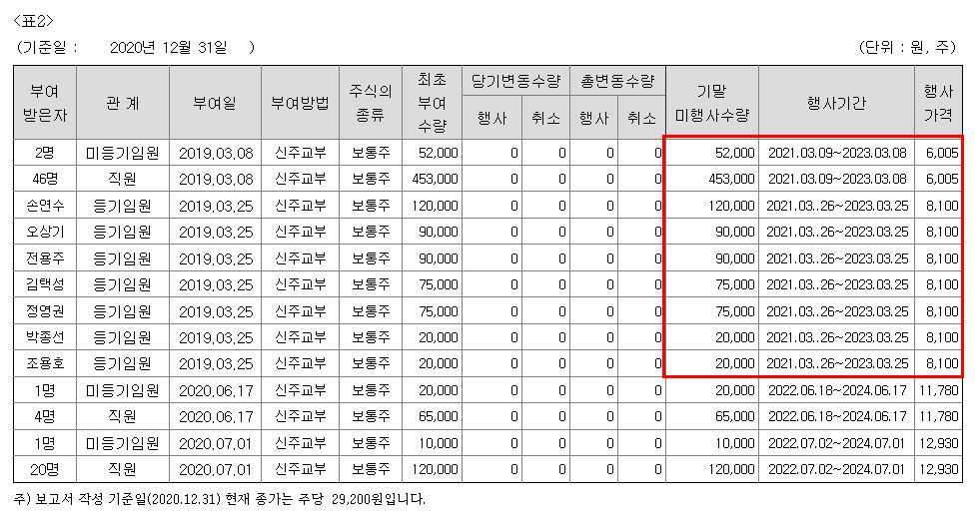Click the 부여방법 column header
The height and width of the screenshot is (515, 980).
pos(300,103)
